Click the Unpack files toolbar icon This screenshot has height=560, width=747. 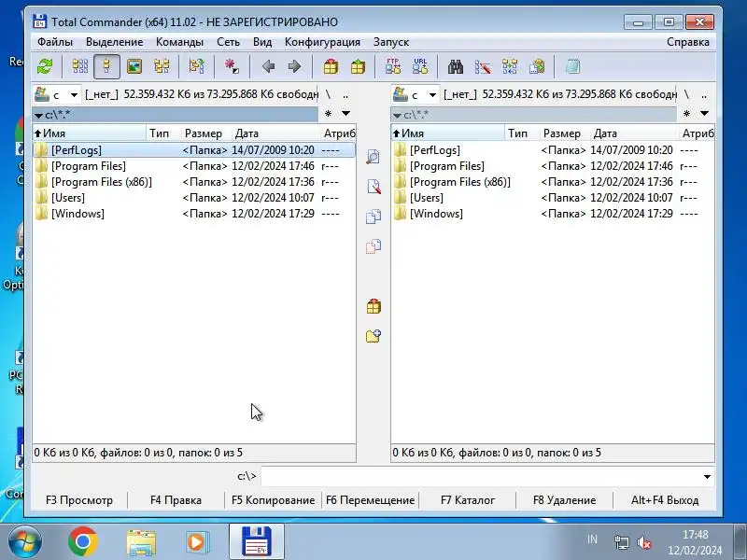358,66
